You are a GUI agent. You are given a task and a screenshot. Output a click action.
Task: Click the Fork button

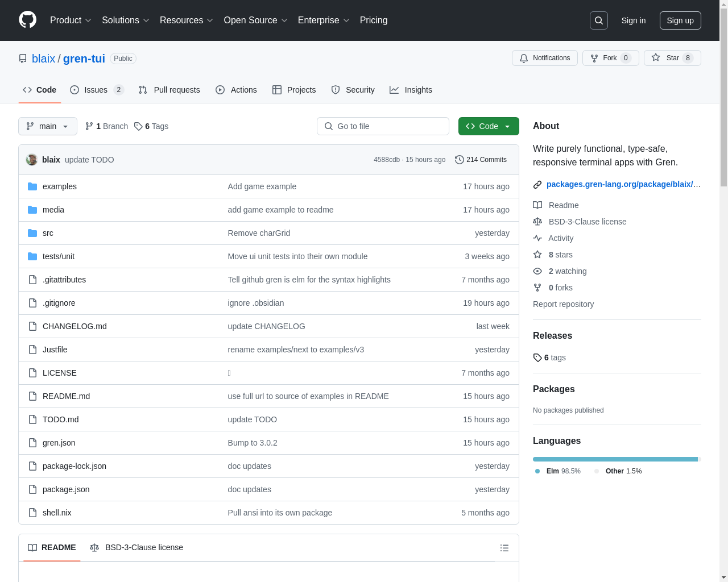611,58
